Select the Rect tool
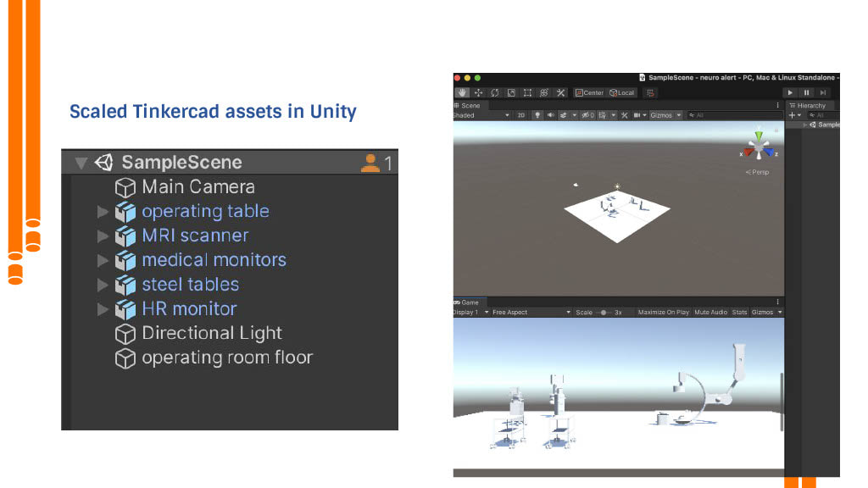This screenshot has height=488, width=868. (x=527, y=92)
